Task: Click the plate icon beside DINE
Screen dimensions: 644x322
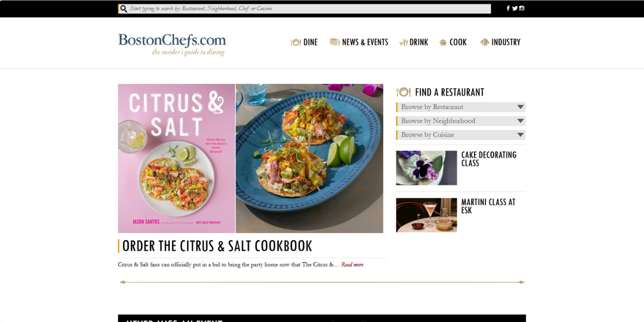Action: coord(296,42)
